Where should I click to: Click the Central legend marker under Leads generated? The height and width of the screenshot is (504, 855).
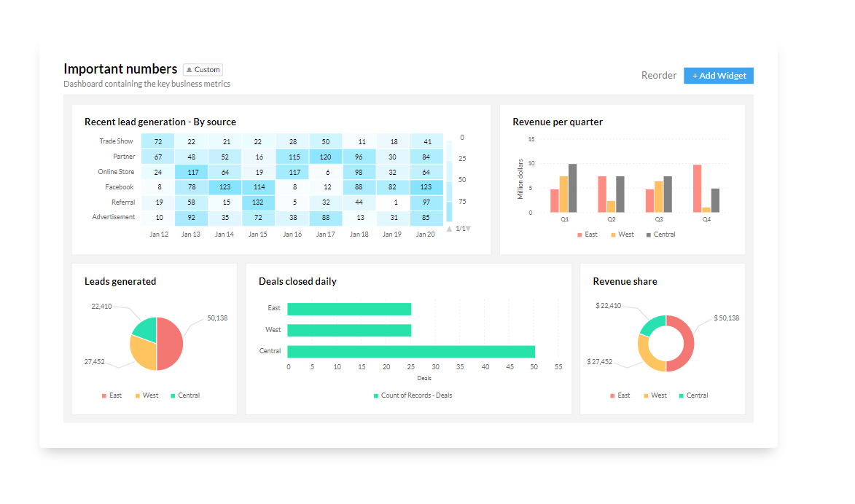click(x=173, y=395)
